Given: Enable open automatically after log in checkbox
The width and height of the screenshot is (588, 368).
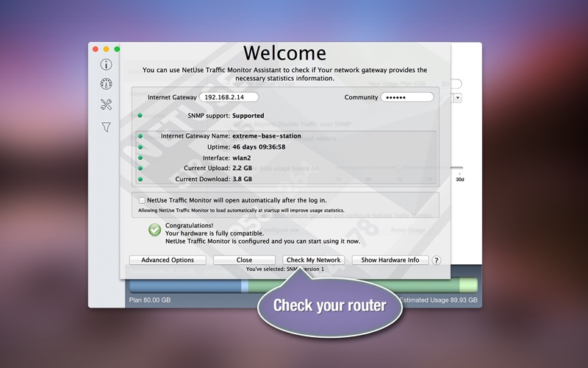Looking at the screenshot, I should click(x=142, y=200).
